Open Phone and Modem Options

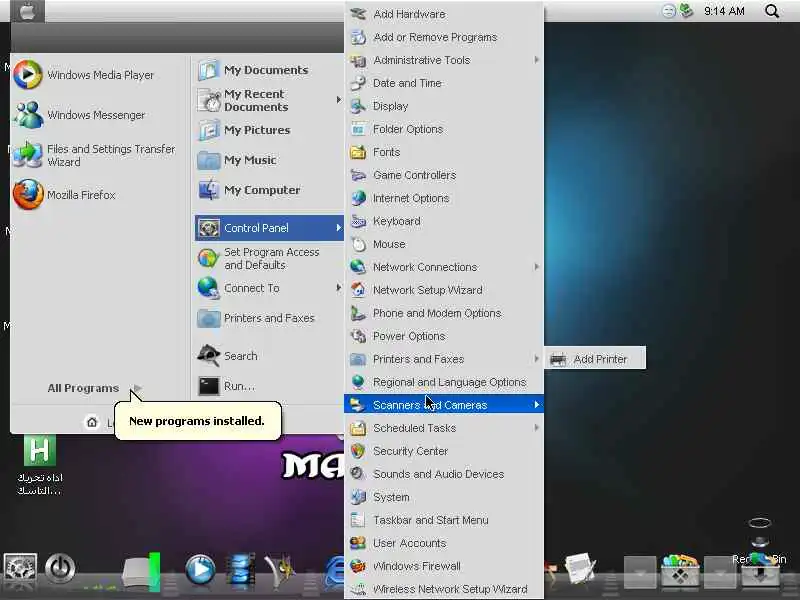click(x=444, y=313)
